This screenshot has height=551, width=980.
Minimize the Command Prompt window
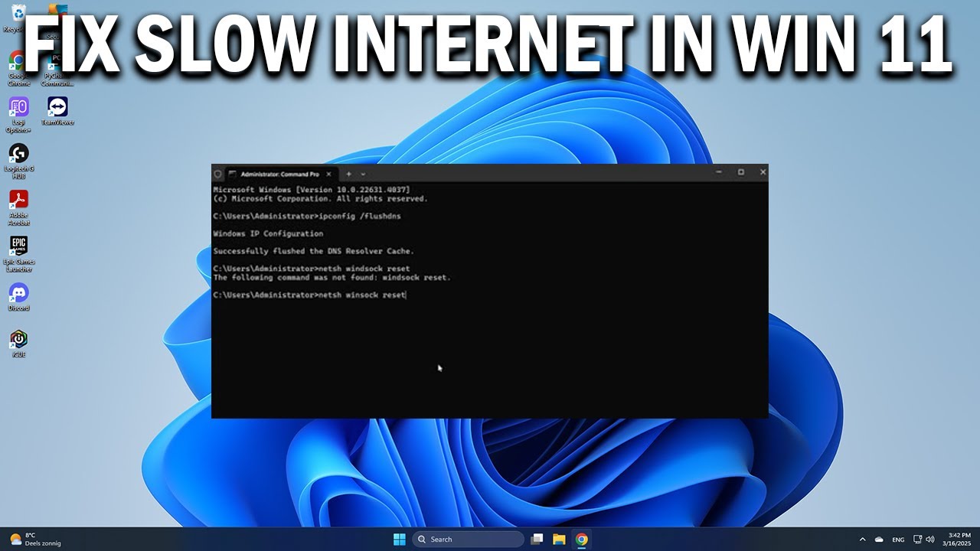click(x=718, y=172)
